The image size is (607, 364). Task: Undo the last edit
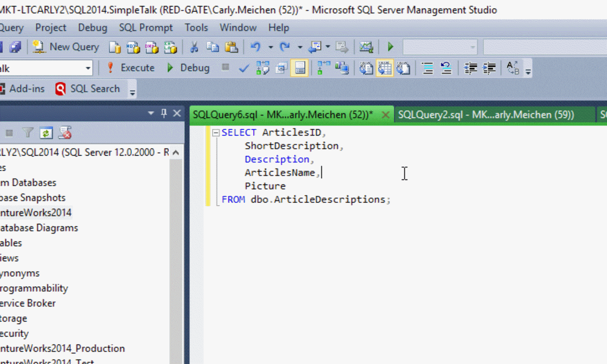coord(255,47)
